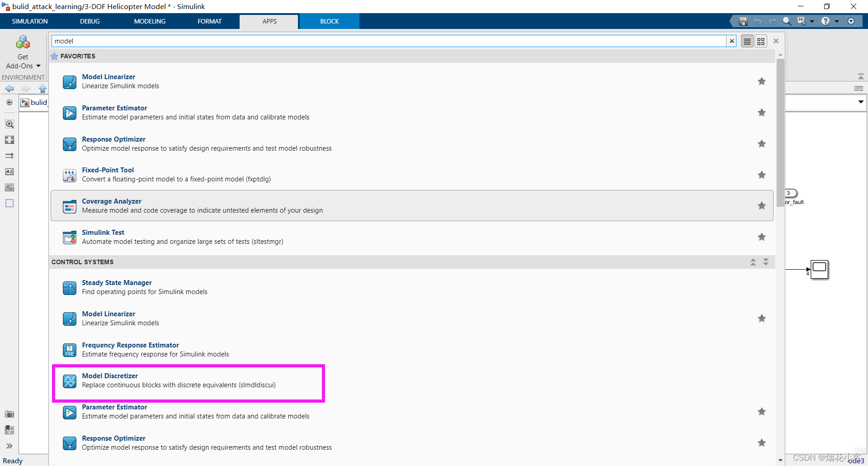Click into the app search field containing 'model'

point(389,41)
